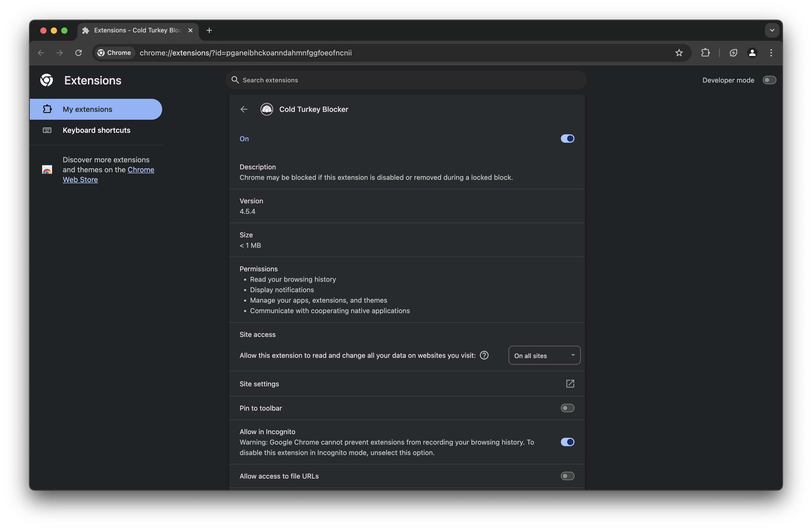Open the Extensions puzzle toolbar icon

click(x=705, y=53)
